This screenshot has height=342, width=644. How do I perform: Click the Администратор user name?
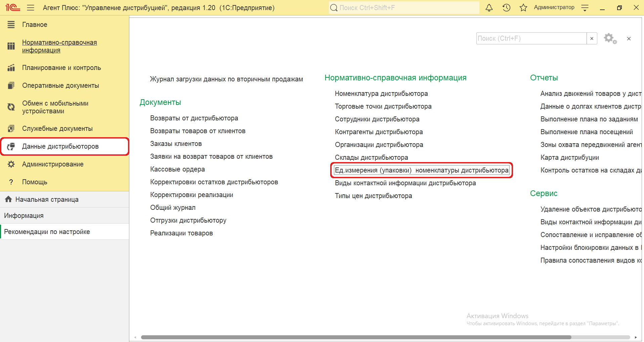554,7
